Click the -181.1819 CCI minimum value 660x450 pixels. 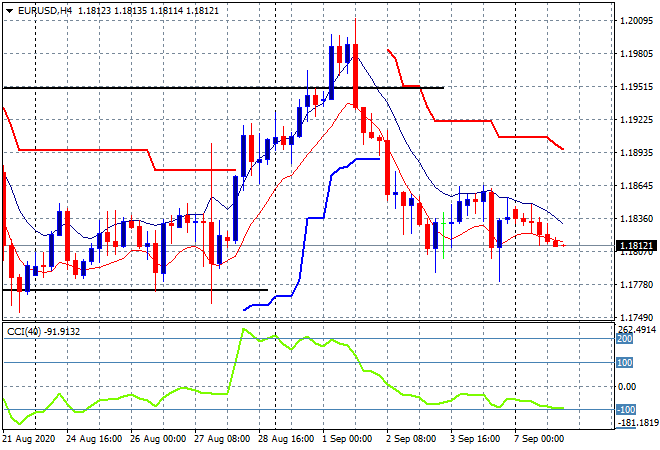[637, 423]
